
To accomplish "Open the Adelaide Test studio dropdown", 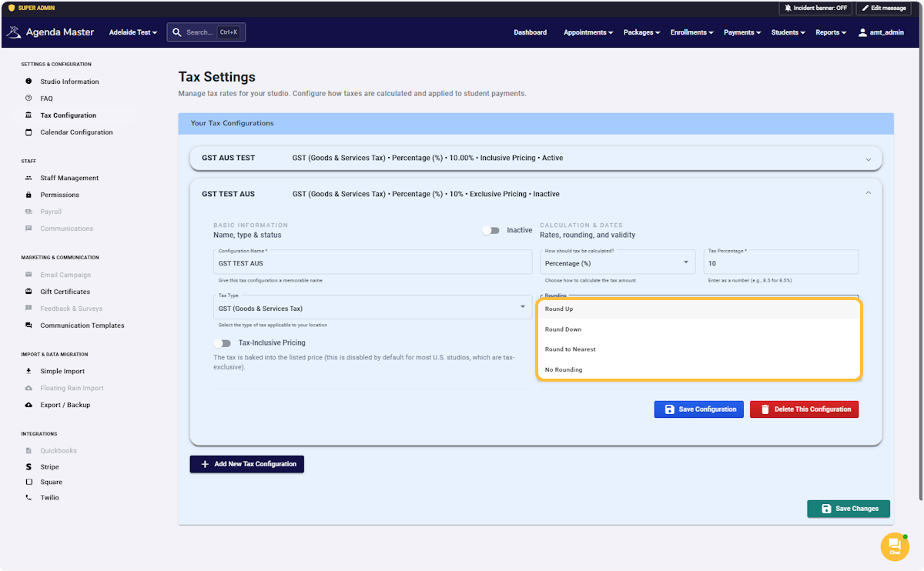I will (x=133, y=32).
